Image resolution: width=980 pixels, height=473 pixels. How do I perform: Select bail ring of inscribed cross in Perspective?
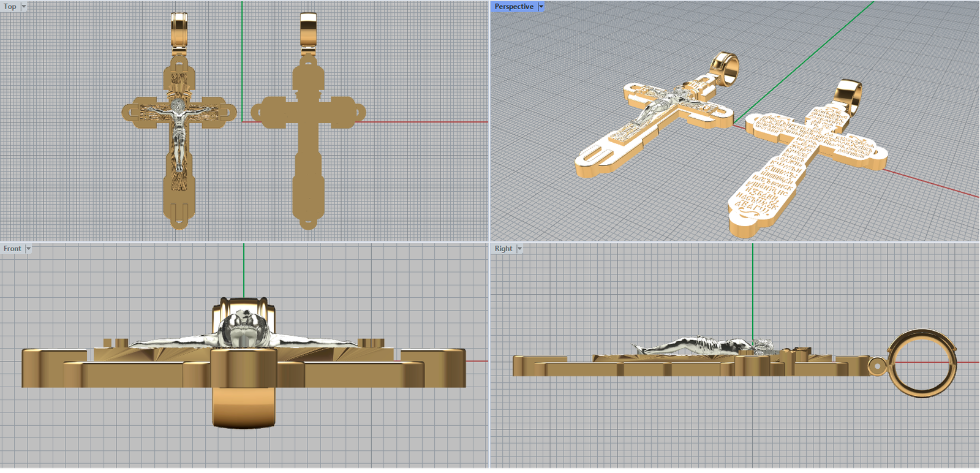[849, 95]
